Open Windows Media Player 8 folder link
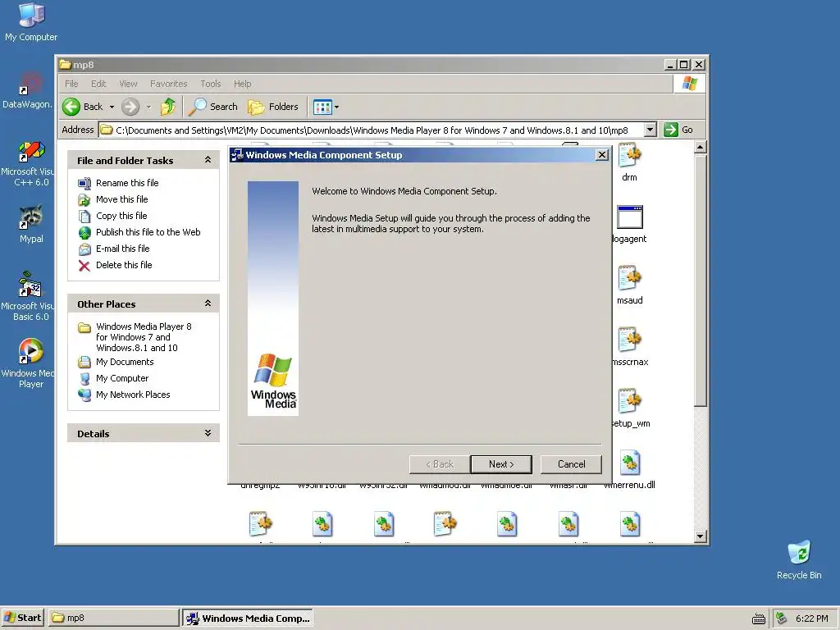 pyautogui.click(x=144, y=337)
